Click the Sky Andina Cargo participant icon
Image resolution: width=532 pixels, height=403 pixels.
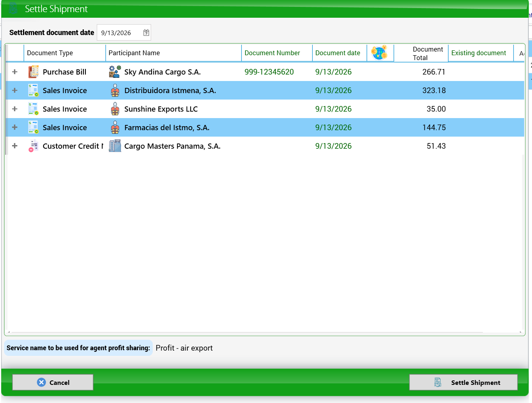pyautogui.click(x=115, y=72)
